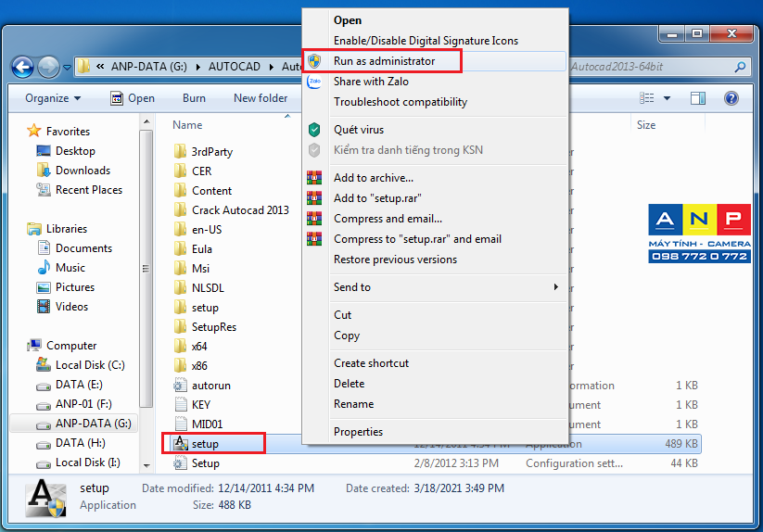
Task: Open DATA (H:) drive
Action: coord(71,443)
